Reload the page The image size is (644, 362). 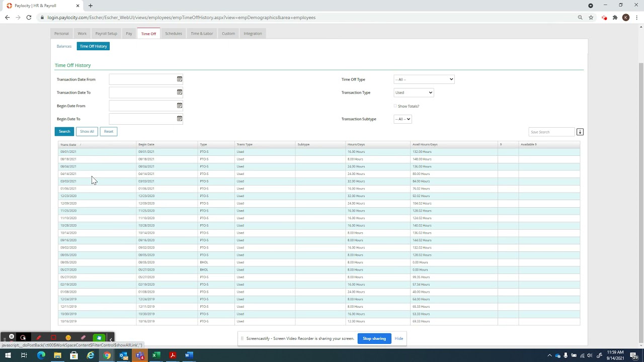click(29, 18)
